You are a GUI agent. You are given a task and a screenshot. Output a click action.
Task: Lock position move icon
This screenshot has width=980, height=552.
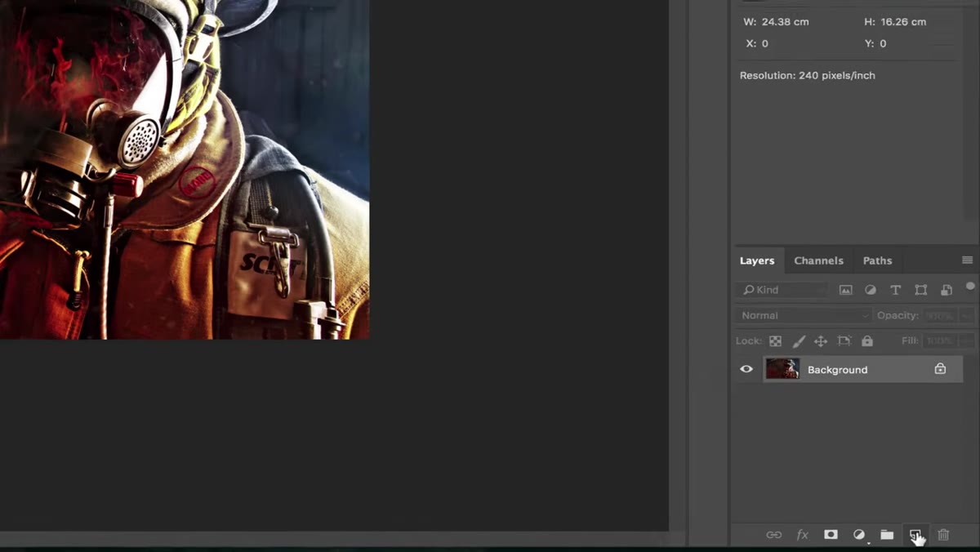pos(821,341)
